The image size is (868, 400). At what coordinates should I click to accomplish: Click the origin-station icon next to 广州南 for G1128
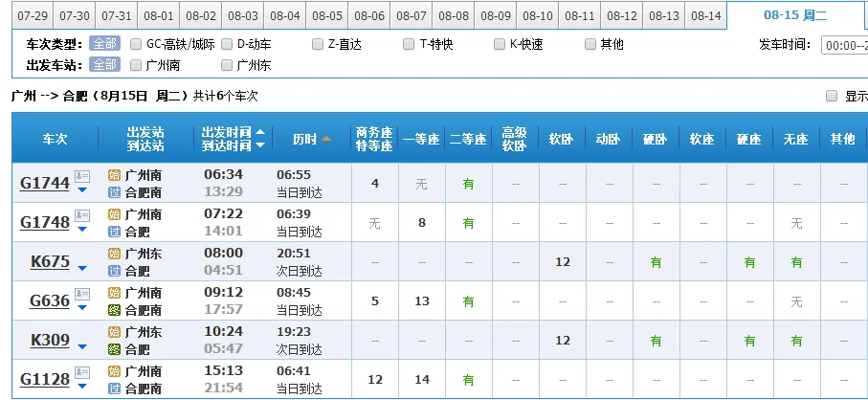click(114, 371)
